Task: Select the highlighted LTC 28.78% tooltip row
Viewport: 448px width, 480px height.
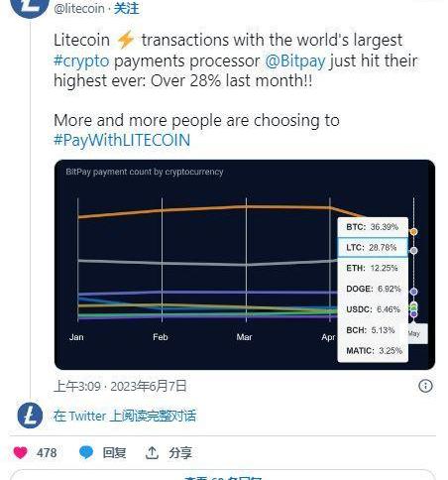Action: click(x=373, y=247)
